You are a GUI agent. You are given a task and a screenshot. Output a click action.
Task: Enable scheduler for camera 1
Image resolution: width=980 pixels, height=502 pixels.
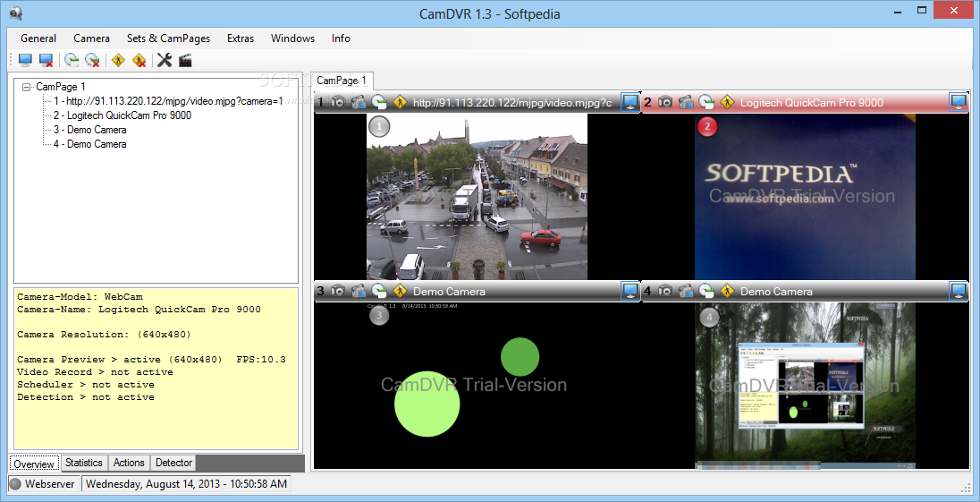click(379, 102)
